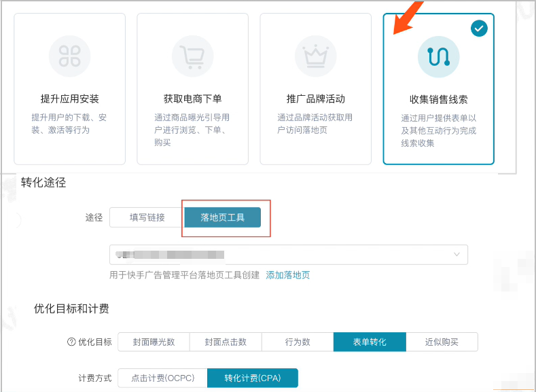Select the 收集销售线索 card title
This screenshot has width=536, height=392.
(x=439, y=100)
